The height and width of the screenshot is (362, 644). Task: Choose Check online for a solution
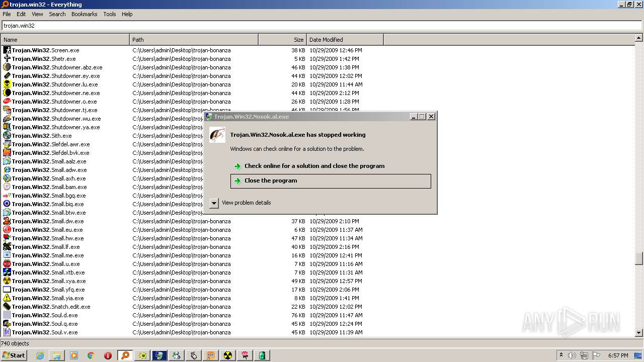coord(331,166)
